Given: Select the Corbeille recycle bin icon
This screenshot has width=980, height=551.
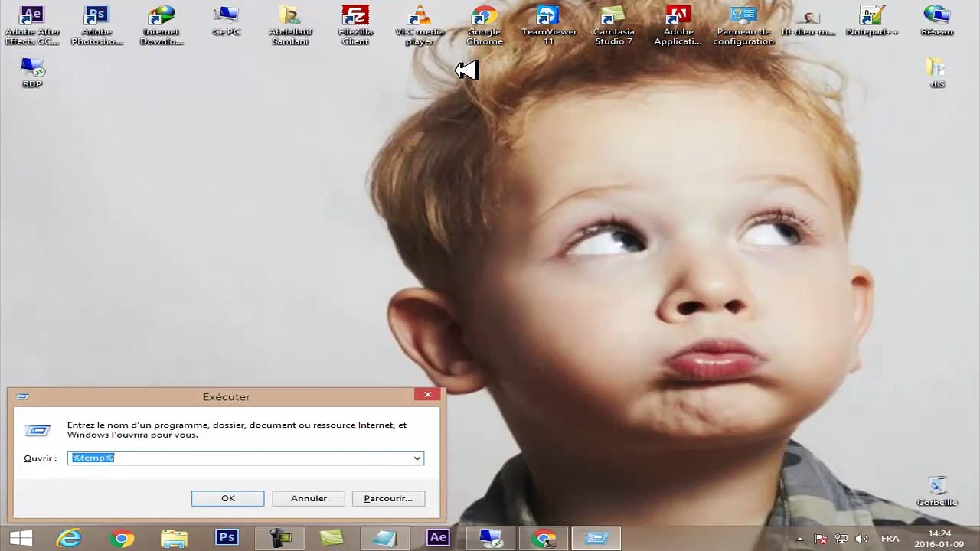Looking at the screenshot, I should tap(937, 491).
